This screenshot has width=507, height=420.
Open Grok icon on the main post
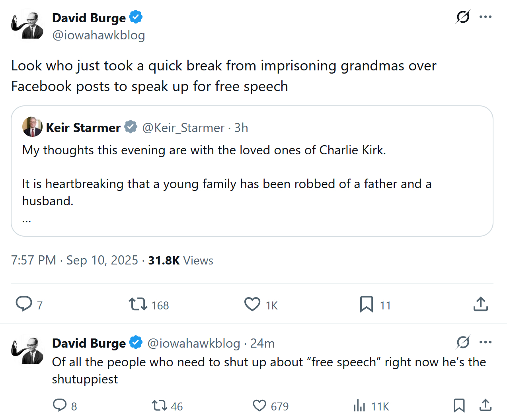pyautogui.click(x=463, y=17)
